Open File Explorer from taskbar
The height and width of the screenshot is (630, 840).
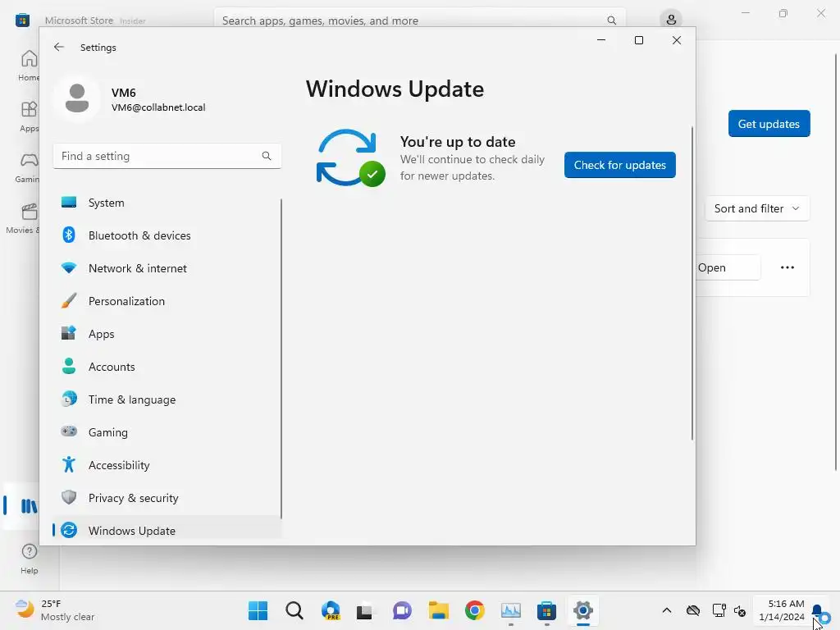[x=438, y=610]
